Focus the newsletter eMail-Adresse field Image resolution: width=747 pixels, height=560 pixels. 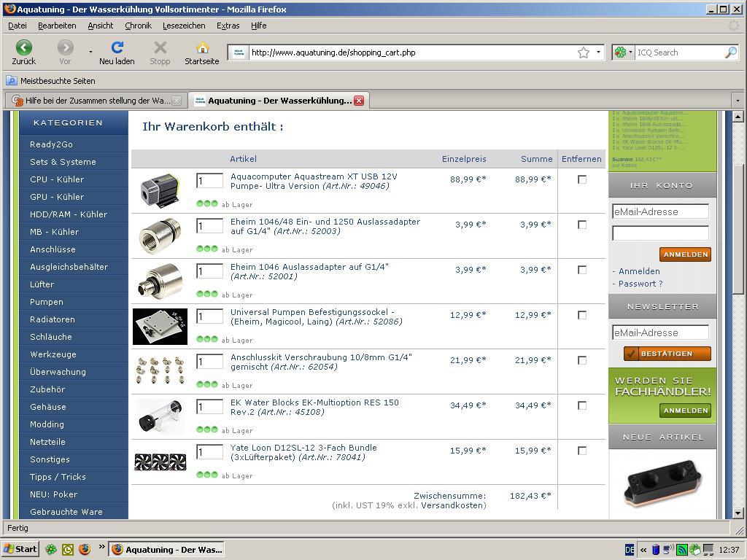click(x=660, y=332)
